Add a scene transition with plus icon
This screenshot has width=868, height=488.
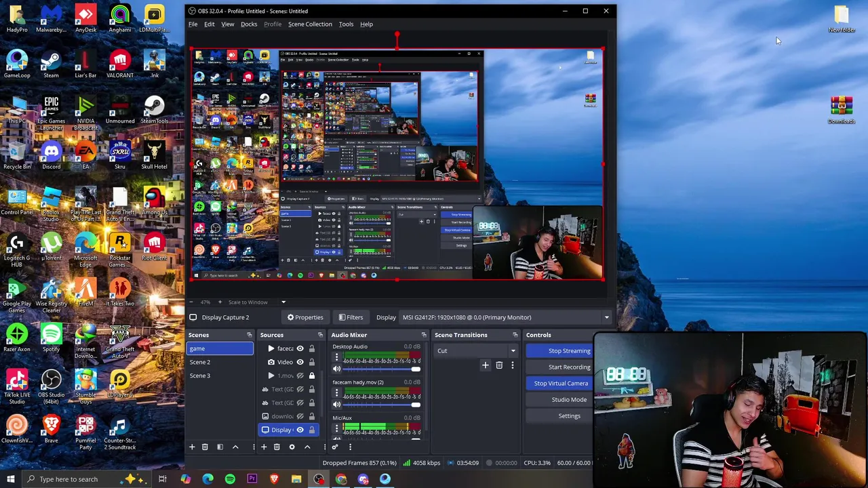coord(485,365)
